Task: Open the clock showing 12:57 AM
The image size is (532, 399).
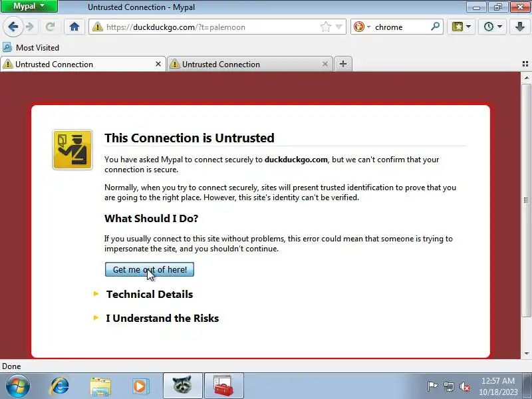Action: click(498, 386)
